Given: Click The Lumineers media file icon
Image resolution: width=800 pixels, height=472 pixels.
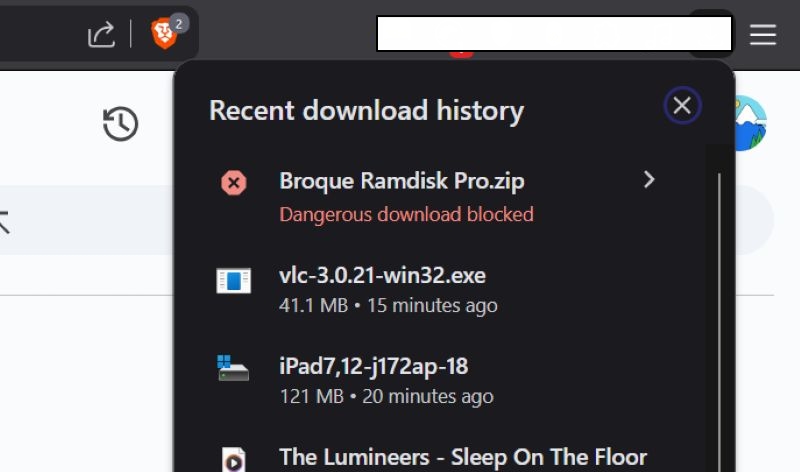Looking at the screenshot, I should tap(233, 459).
